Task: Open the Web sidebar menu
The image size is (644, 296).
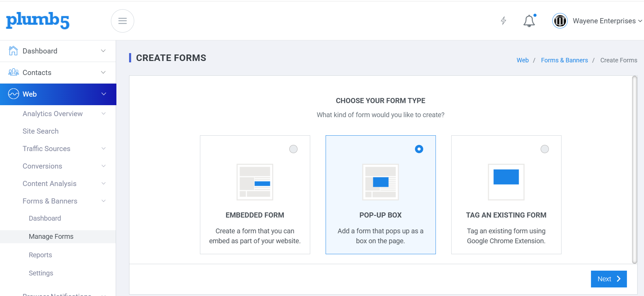Action: [x=58, y=94]
